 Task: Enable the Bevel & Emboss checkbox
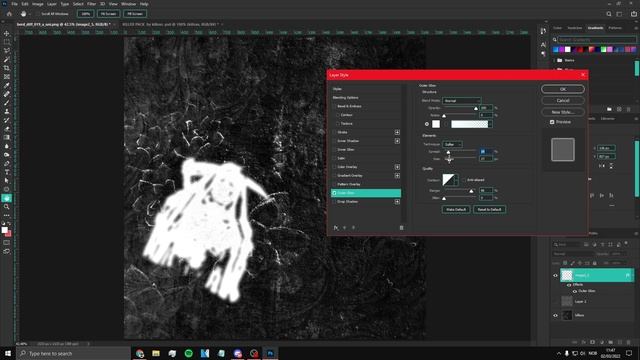[x=334, y=106]
